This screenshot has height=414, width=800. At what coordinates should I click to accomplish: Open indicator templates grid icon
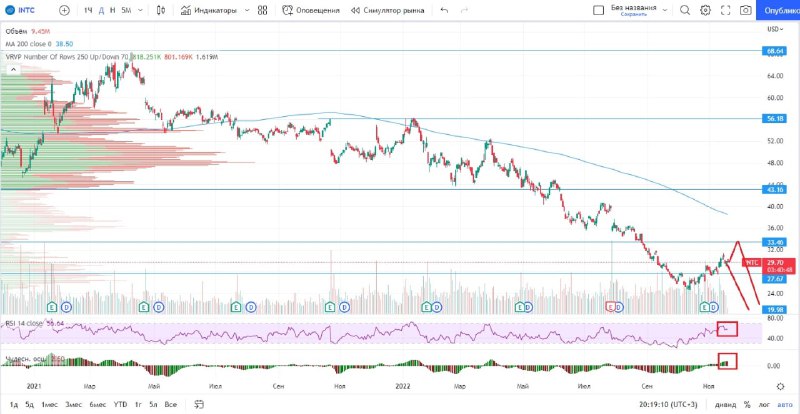[x=263, y=10]
